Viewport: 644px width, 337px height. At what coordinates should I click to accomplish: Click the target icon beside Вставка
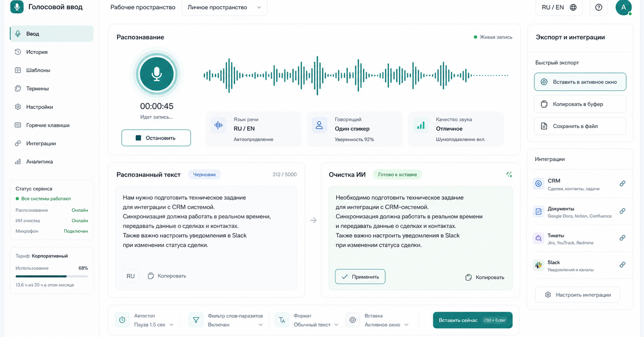pyautogui.click(x=352, y=320)
